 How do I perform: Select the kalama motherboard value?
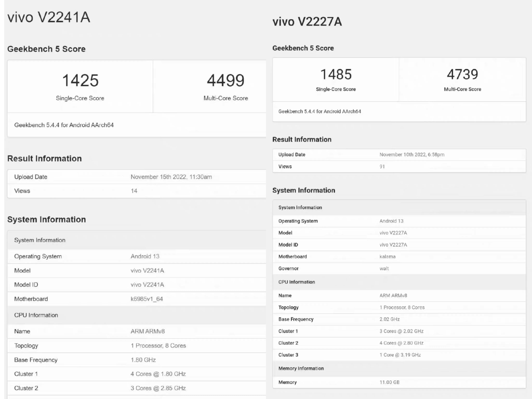click(x=387, y=257)
